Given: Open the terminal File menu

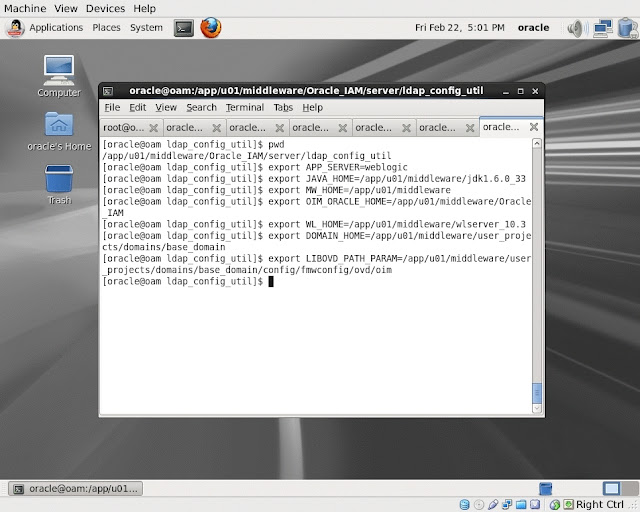Looking at the screenshot, I should point(112,107).
